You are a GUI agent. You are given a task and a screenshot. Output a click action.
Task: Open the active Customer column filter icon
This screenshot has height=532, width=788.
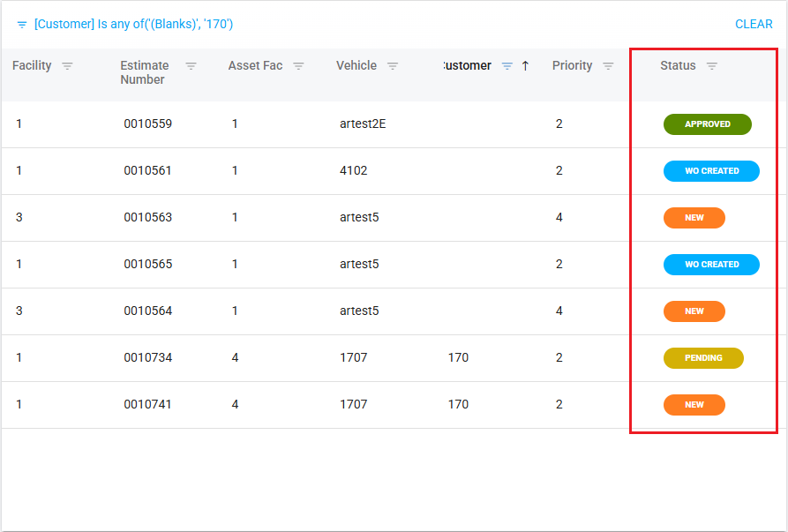tap(507, 66)
